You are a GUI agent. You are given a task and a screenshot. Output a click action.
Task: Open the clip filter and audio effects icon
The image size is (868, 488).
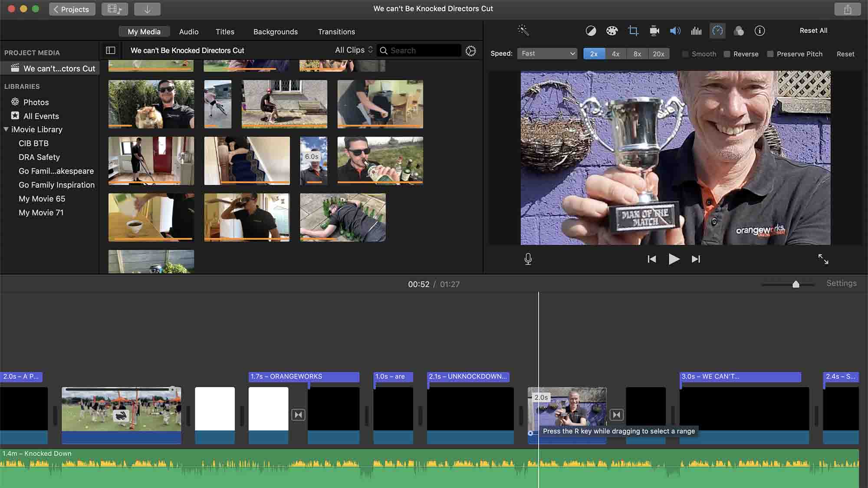(x=739, y=31)
